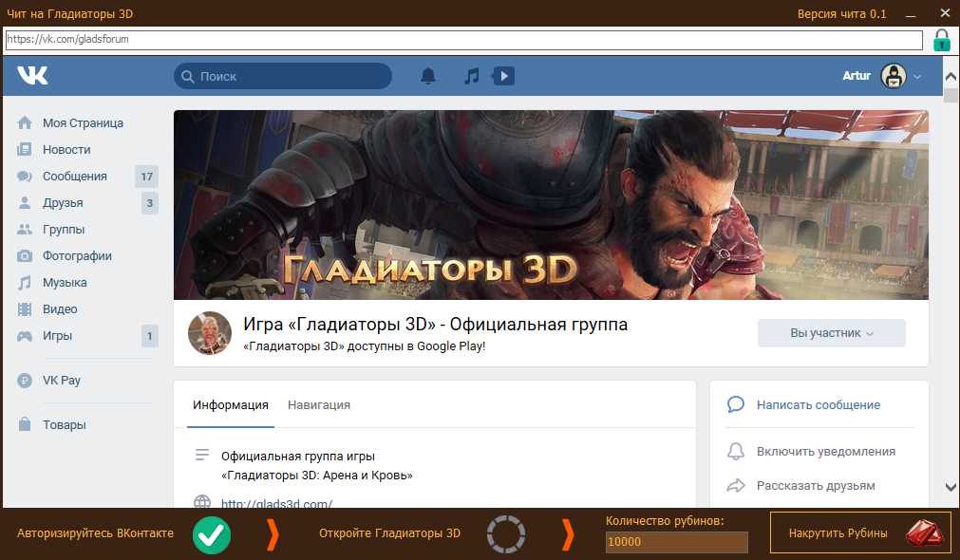Click the description lines icon
The width and height of the screenshot is (960, 560).
tap(202, 455)
